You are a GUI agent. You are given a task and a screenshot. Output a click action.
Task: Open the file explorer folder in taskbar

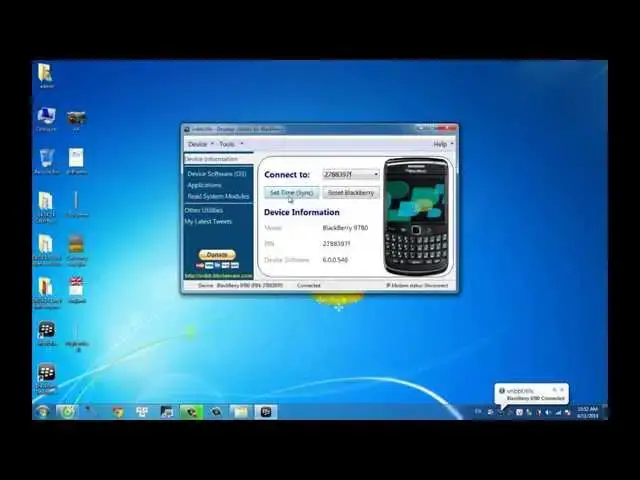(x=241, y=412)
